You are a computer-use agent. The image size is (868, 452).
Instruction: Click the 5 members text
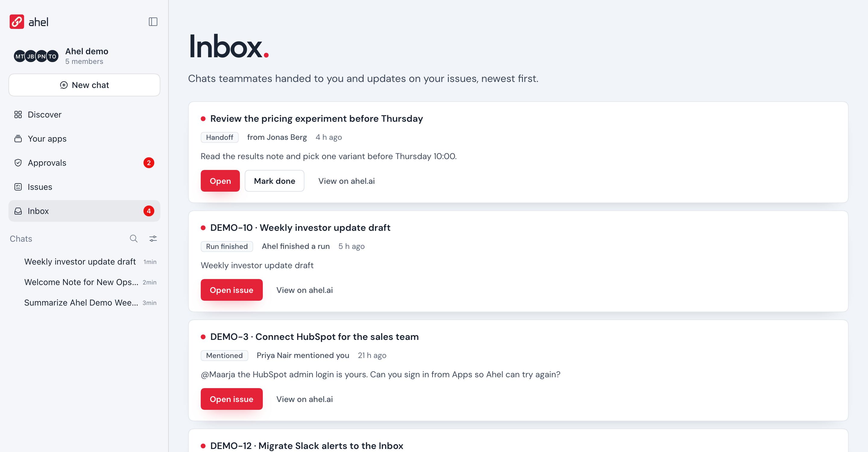(x=84, y=61)
